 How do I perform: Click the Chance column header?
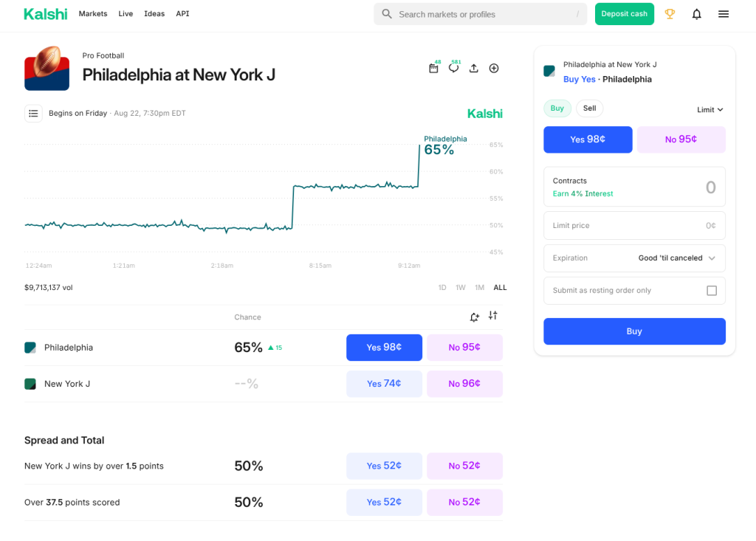click(x=248, y=317)
